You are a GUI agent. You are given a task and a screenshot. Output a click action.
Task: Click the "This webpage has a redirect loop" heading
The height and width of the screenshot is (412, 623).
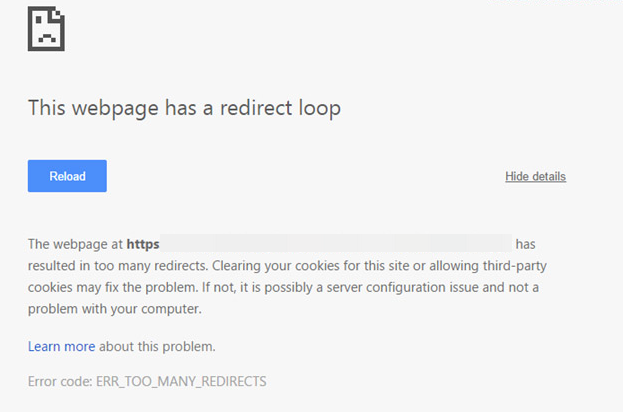[184, 108]
